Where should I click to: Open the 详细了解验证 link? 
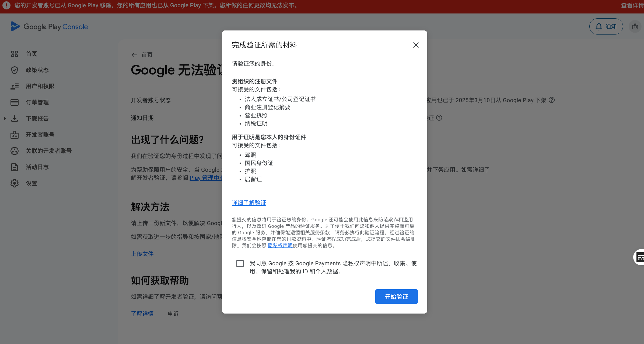coord(249,203)
